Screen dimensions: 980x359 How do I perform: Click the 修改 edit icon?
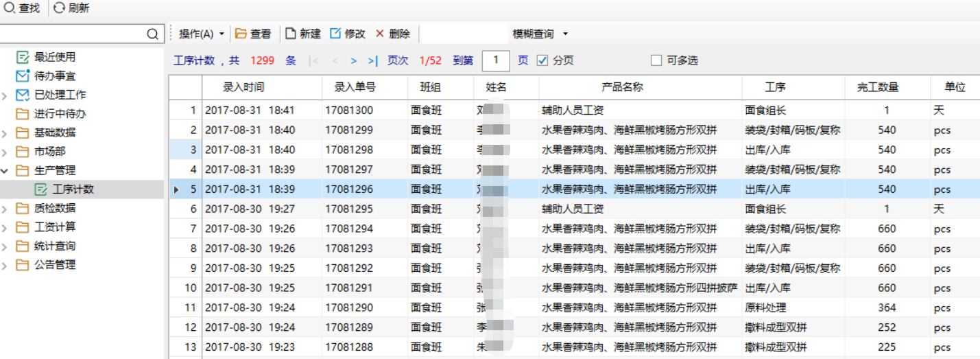click(x=335, y=34)
